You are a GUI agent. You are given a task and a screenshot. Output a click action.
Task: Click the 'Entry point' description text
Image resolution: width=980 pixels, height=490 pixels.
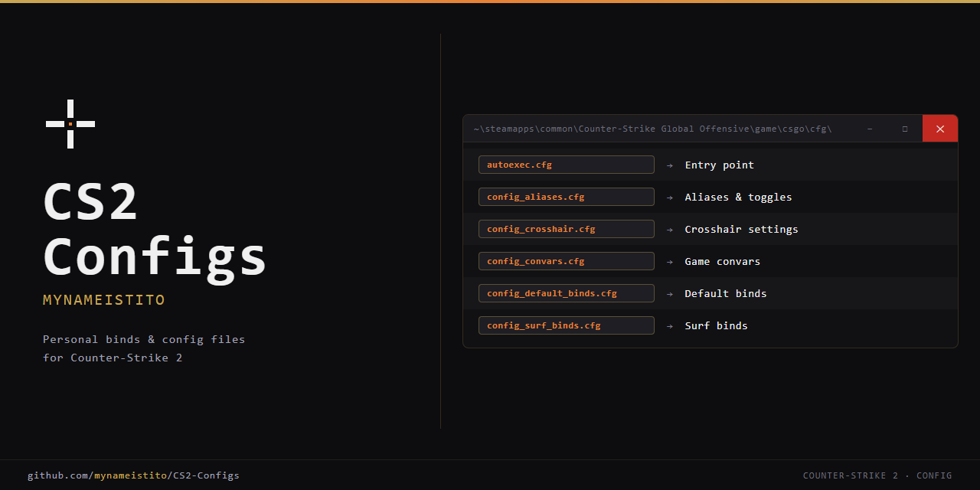click(720, 165)
